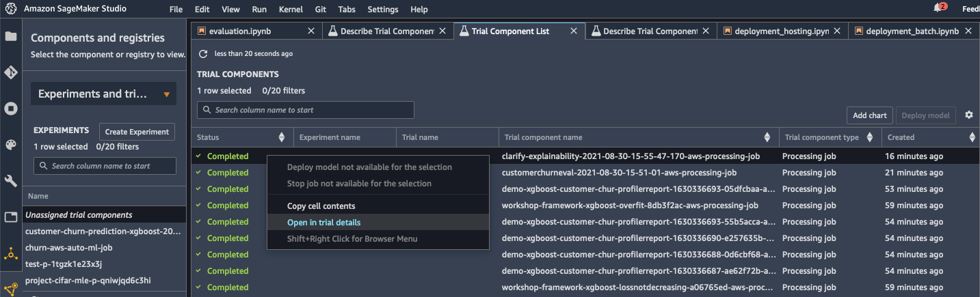980x297 pixels.
Task: Click the refresh icon above Trial Components
Action: [203, 53]
